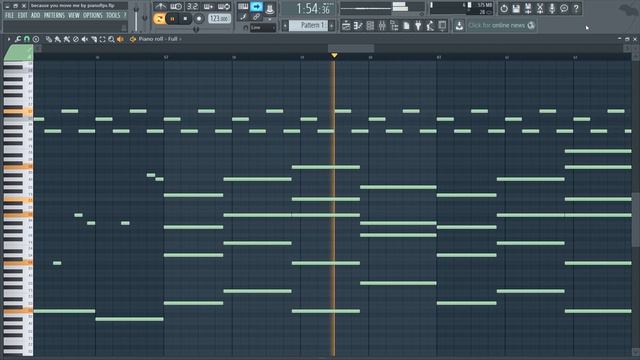
Task: Open the Channel rack grid icon
Action: click(370, 26)
